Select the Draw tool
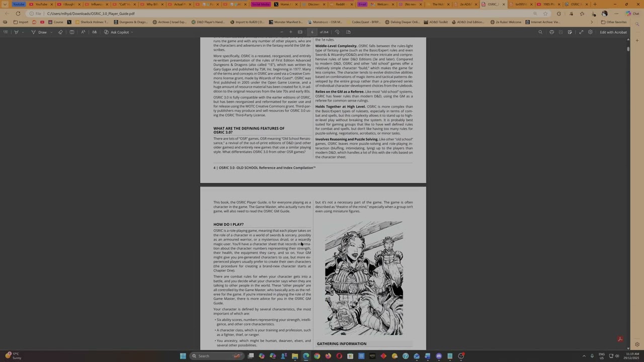 tap(39, 32)
